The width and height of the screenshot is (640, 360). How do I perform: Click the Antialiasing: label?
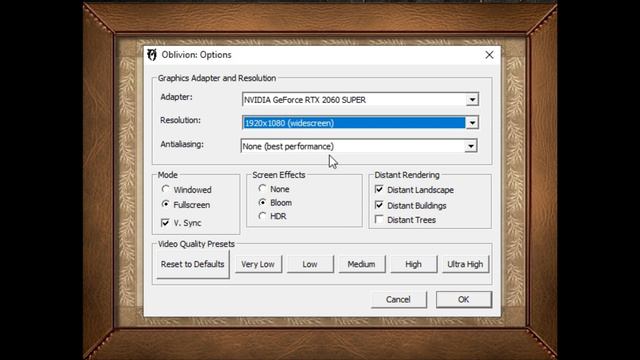point(182,144)
